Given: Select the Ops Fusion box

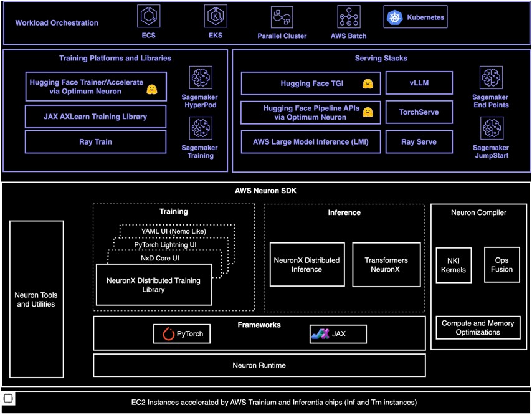Looking at the screenshot, I should 502,265.
